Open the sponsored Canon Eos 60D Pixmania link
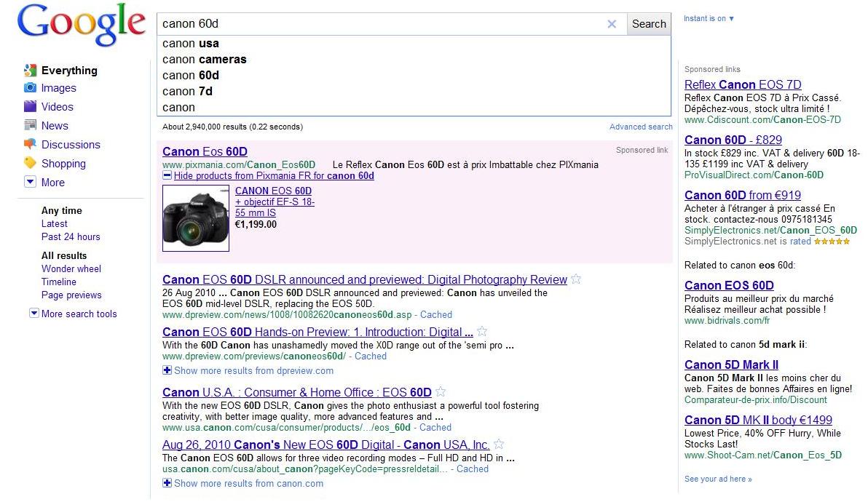This screenshot has height=502, width=868. pyautogui.click(x=205, y=151)
